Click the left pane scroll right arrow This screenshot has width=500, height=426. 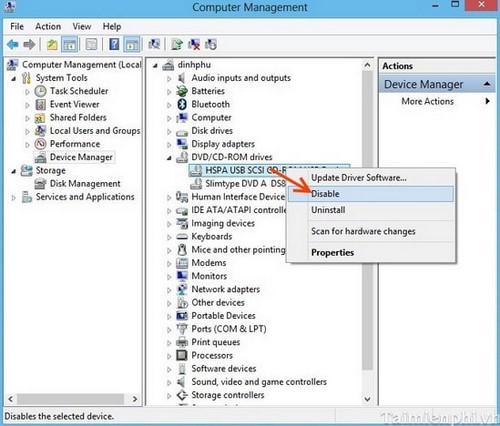click(x=135, y=399)
